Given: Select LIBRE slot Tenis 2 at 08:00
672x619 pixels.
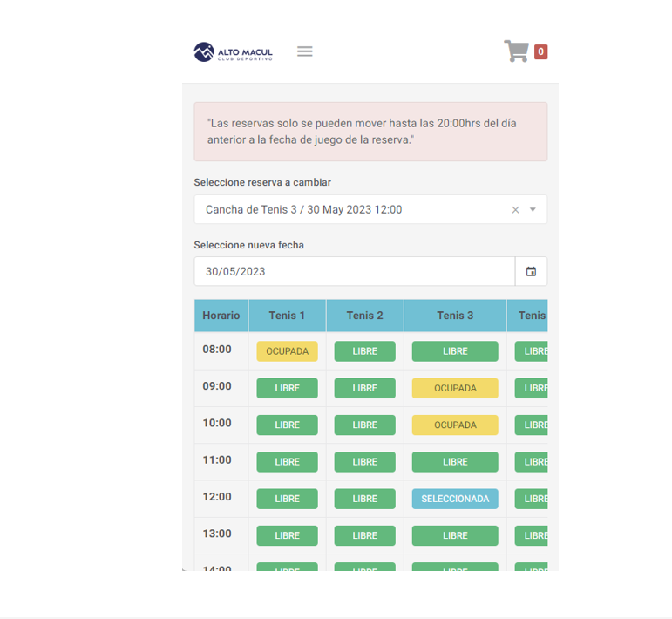Looking at the screenshot, I should (364, 351).
